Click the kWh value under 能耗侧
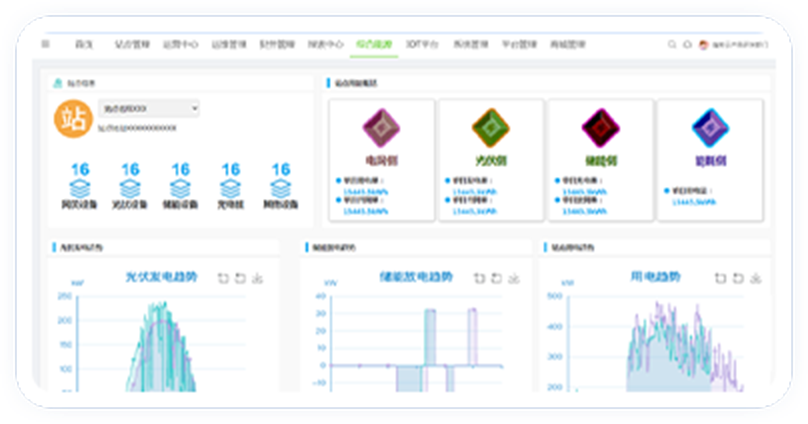 coord(694,202)
